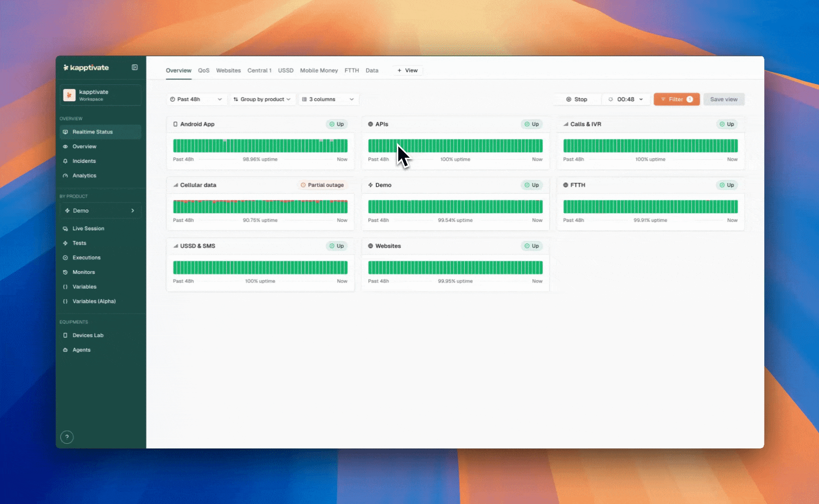819x504 pixels.
Task: Expand the Demo product selector
Action: (x=100, y=210)
